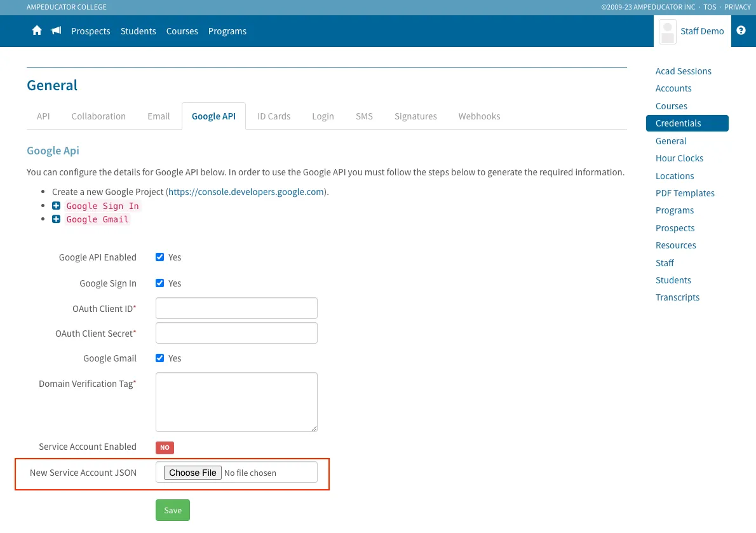Switch to the Webhooks tab
The image size is (756, 533).
(479, 116)
